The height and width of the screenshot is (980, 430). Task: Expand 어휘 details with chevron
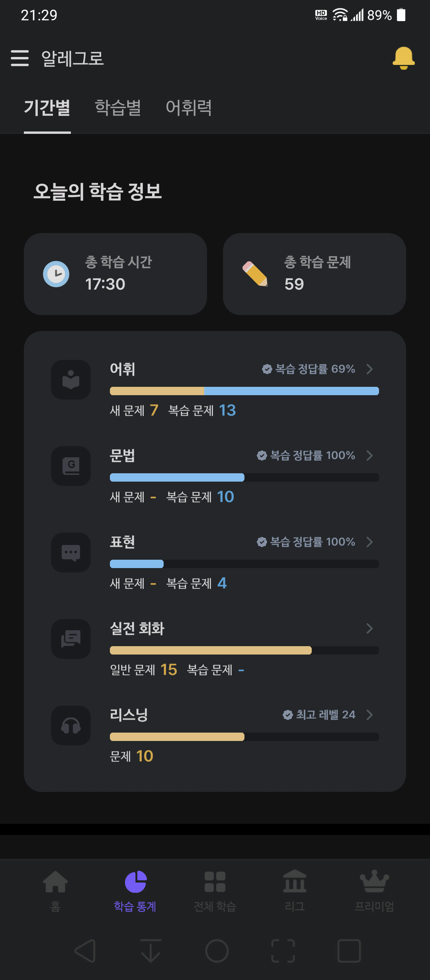tap(369, 369)
